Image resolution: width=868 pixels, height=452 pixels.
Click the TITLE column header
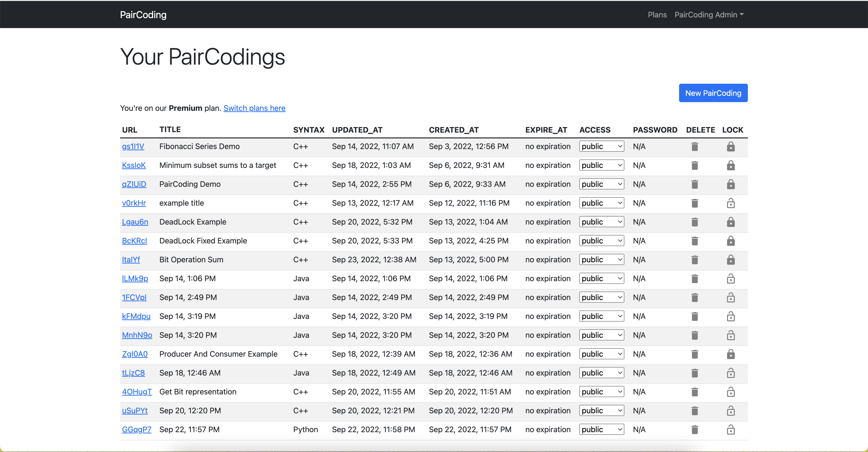pyautogui.click(x=170, y=130)
